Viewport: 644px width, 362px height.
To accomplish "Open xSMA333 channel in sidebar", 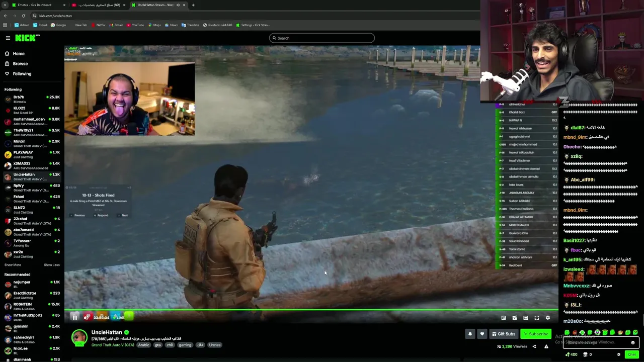I will tap(31, 165).
